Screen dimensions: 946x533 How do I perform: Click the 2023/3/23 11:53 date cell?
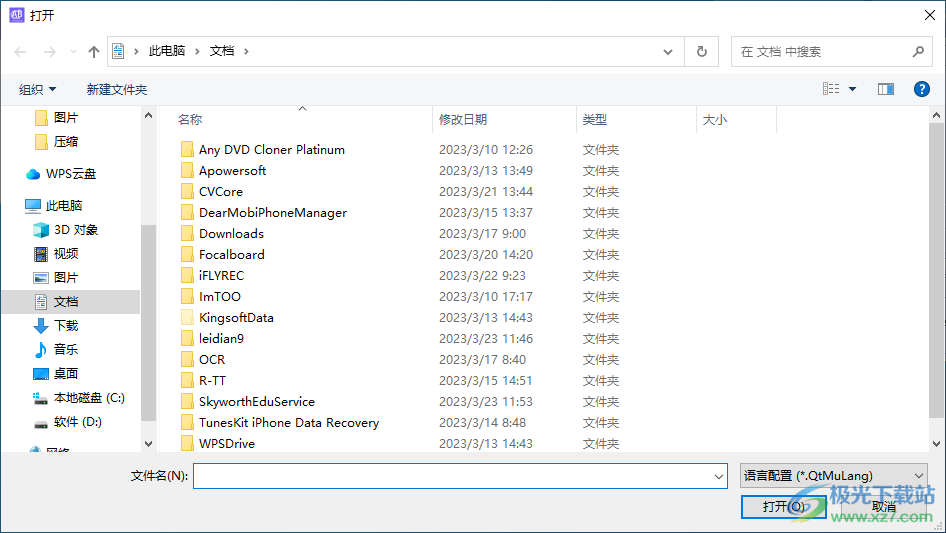(486, 402)
